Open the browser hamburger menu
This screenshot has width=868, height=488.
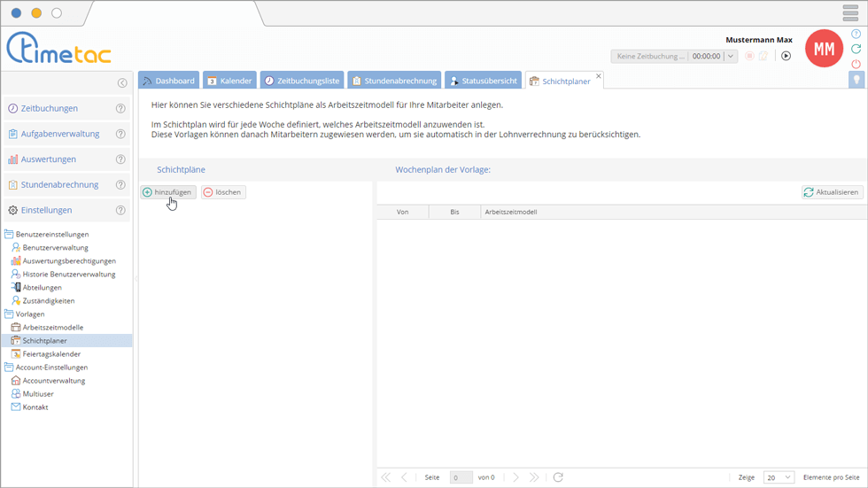click(x=850, y=12)
